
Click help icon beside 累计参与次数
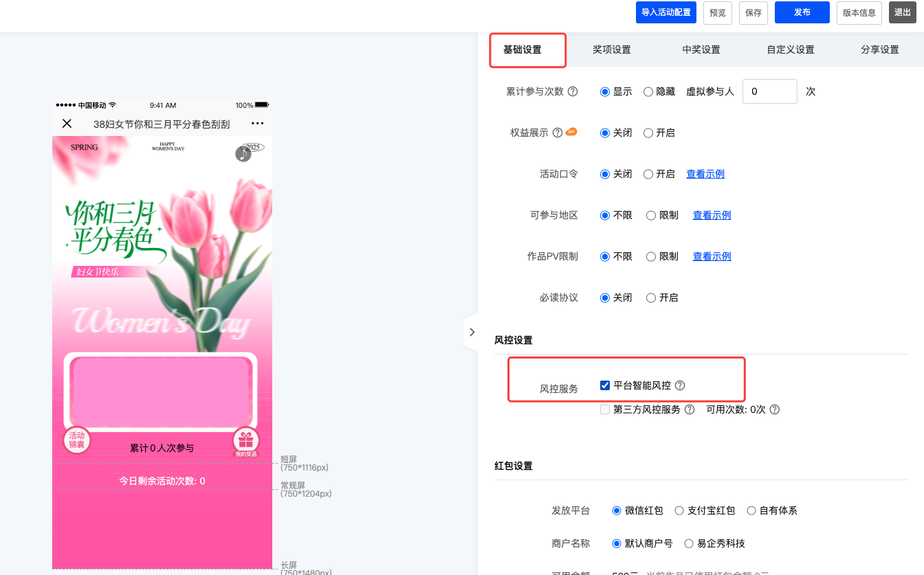tap(573, 91)
